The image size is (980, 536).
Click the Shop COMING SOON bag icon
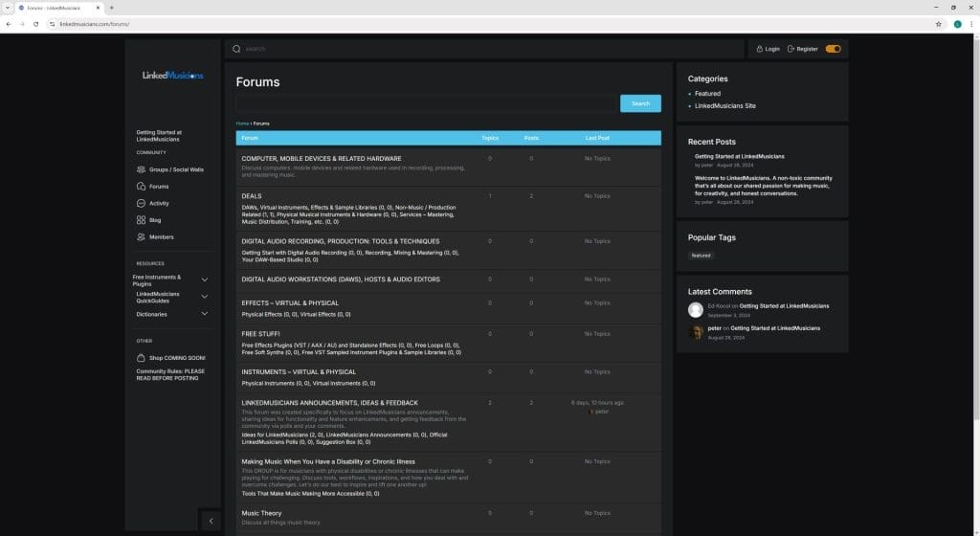click(142, 358)
